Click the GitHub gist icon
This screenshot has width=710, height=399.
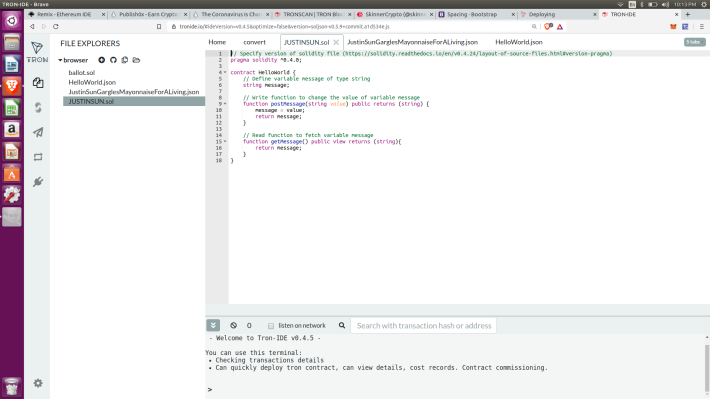click(113, 60)
